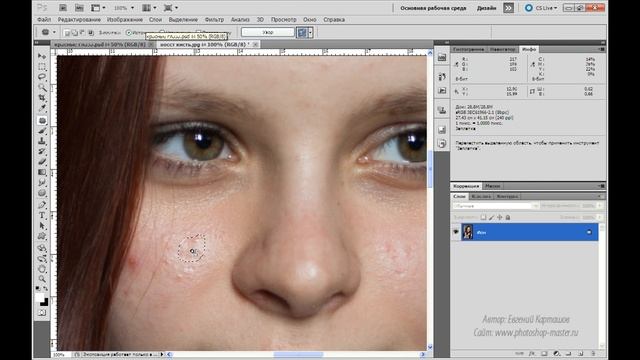Select the Move tool

(x=42, y=56)
